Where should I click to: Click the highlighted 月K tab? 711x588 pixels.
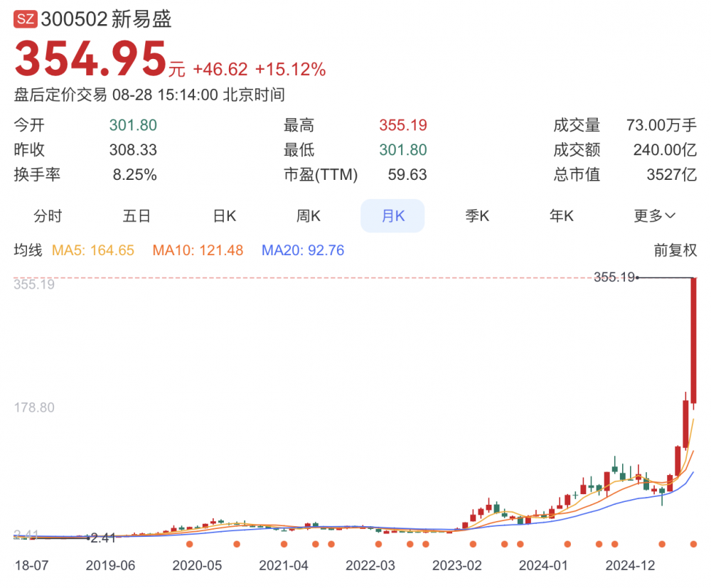coord(392,216)
